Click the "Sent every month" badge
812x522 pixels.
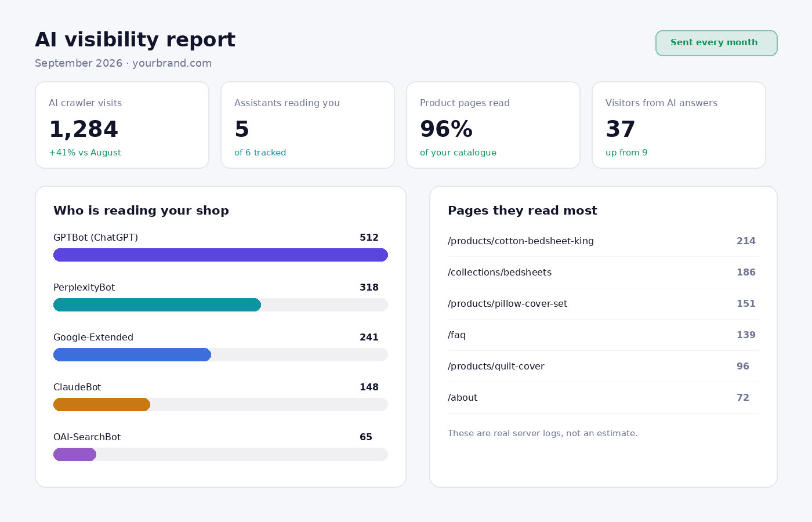click(716, 43)
